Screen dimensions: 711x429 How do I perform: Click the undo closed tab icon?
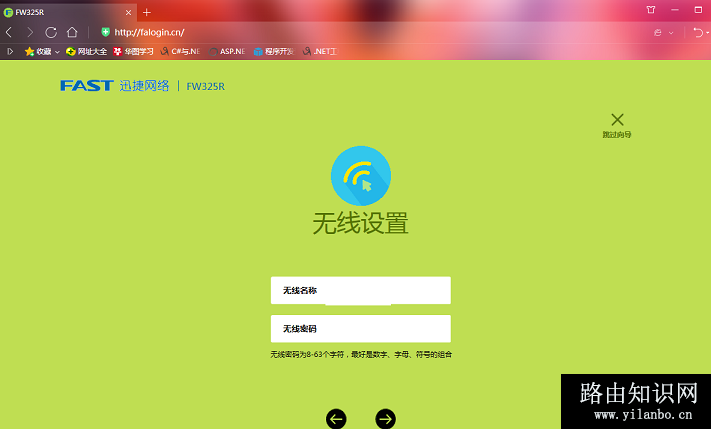click(698, 33)
